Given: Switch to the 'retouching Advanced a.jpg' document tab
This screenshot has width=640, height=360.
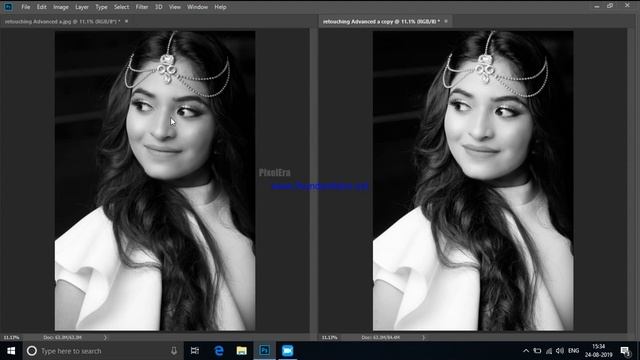Looking at the screenshot, I should pos(62,21).
